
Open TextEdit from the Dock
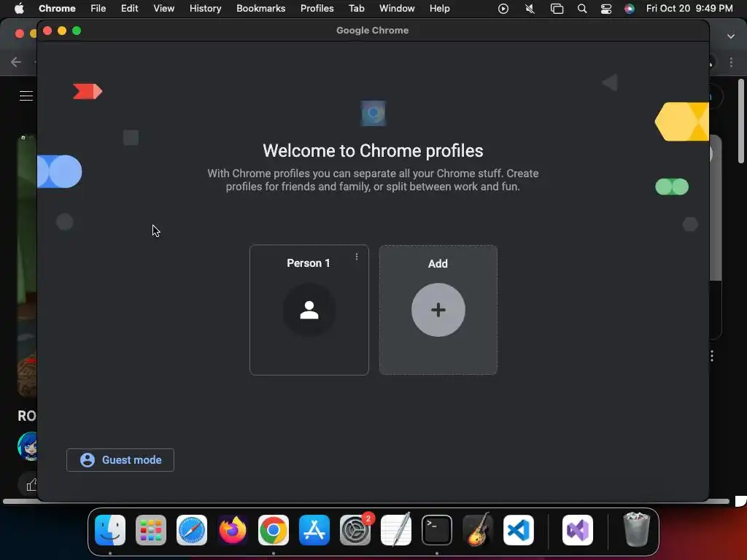pos(396,530)
